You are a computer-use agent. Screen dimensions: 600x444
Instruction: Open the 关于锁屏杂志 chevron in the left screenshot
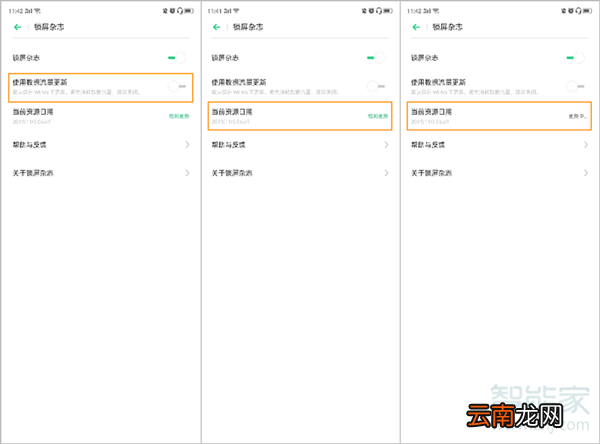(188, 173)
